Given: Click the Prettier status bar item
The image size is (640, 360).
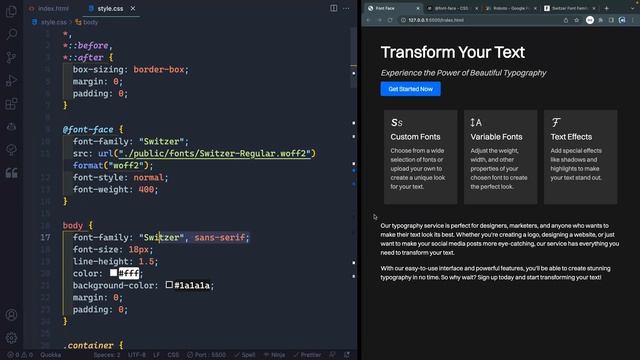Looking at the screenshot, I should click(307, 355).
